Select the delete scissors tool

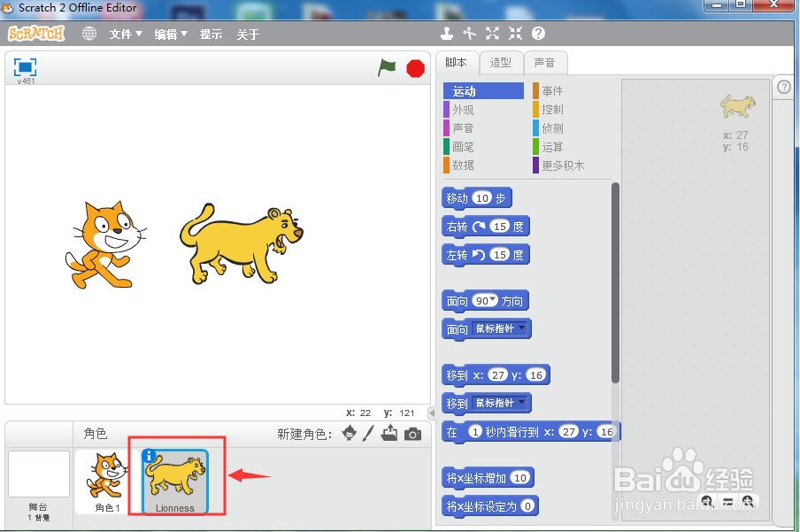(x=469, y=34)
